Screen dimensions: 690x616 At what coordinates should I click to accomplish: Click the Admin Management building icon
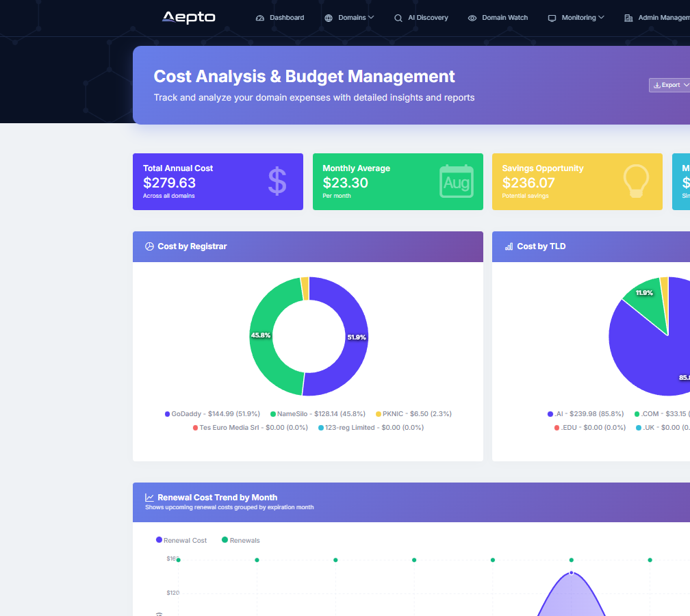point(629,18)
